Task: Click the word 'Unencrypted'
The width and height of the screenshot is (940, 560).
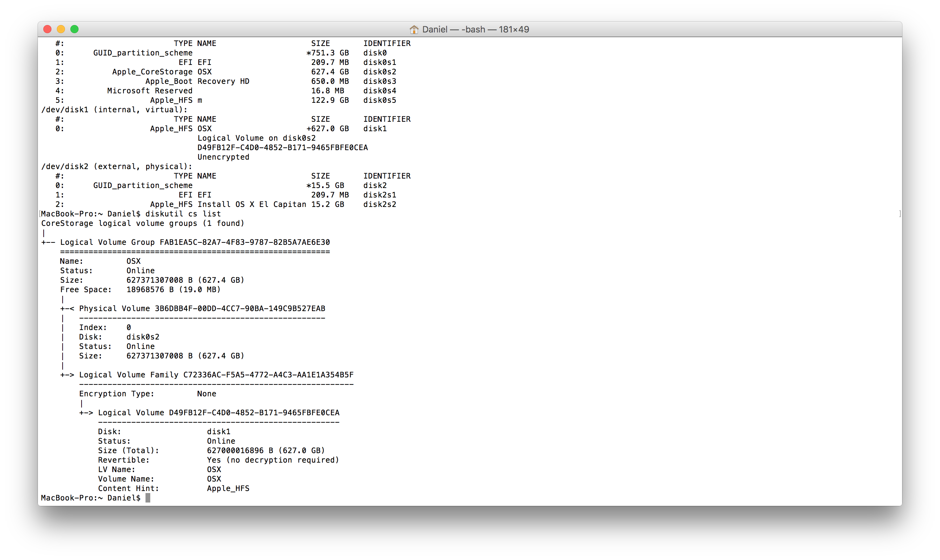Action: click(223, 157)
